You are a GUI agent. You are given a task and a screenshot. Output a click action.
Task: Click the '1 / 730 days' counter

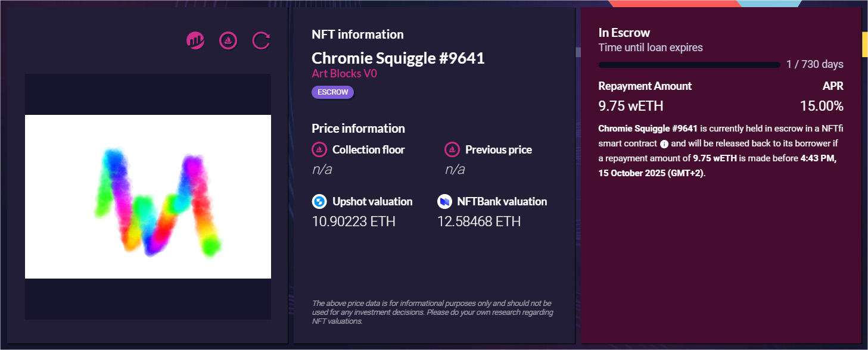[x=814, y=64]
